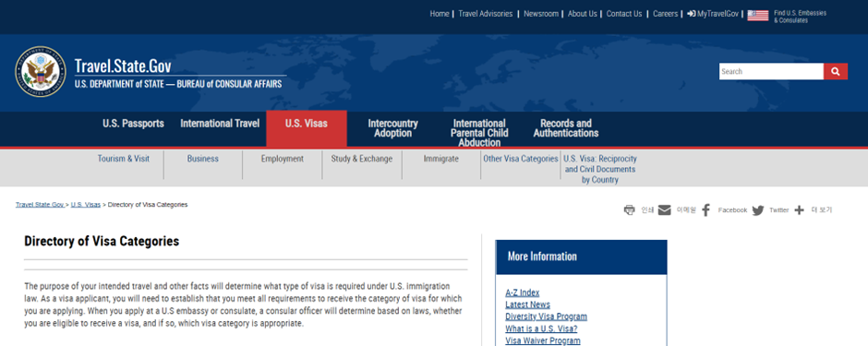Choose Business submenu item
The width and height of the screenshot is (868, 346).
[x=202, y=159]
